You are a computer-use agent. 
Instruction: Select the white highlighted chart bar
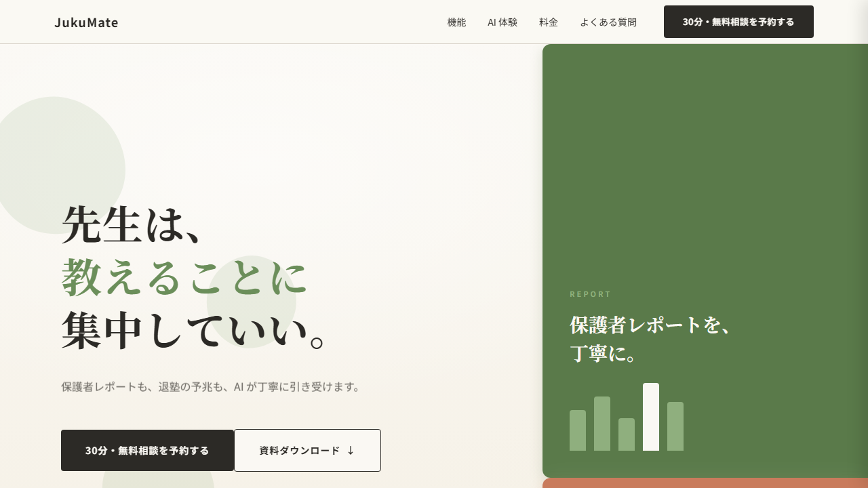tap(651, 417)
